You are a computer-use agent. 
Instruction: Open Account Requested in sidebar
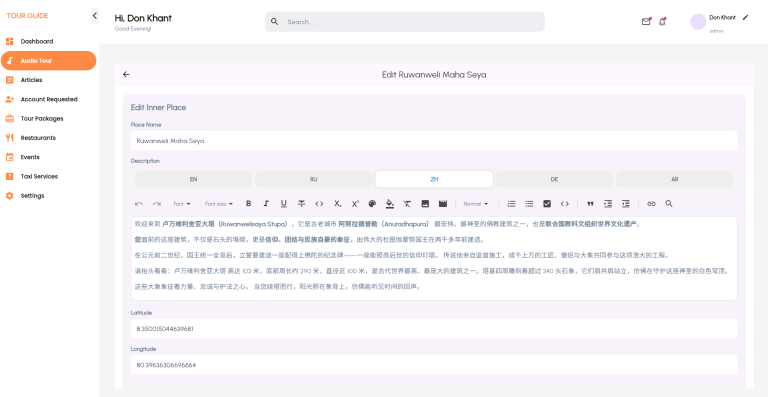[48, 99]
